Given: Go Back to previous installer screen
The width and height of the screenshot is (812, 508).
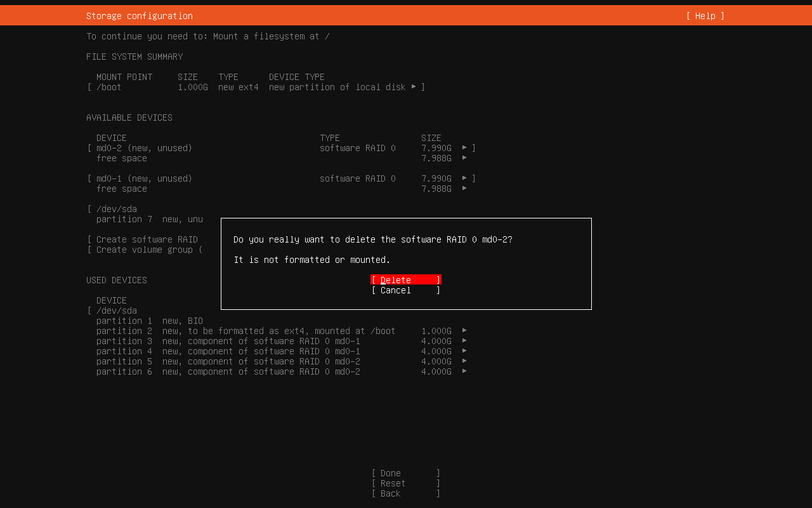Looking at the screenshot, I should pos(405,493).
